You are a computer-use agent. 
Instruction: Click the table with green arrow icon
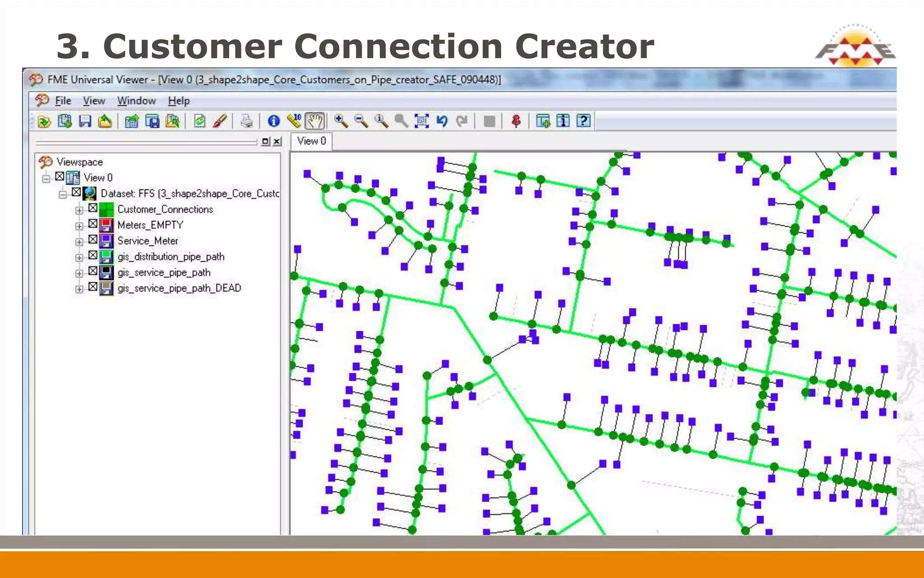(132, 121)
